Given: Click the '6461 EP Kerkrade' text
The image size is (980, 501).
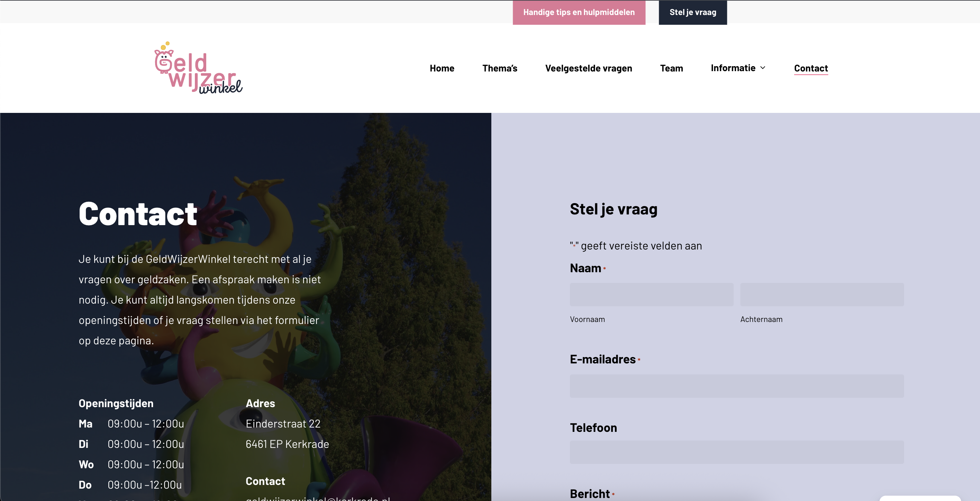Looking at the screenshot, I should (x=287, y=444).
